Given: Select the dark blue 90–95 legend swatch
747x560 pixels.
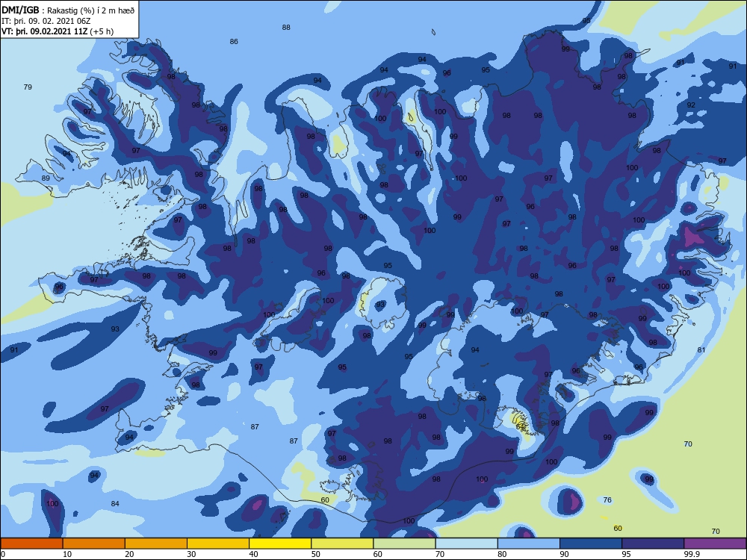Looking at the screenshot, I should pos(591,544).
